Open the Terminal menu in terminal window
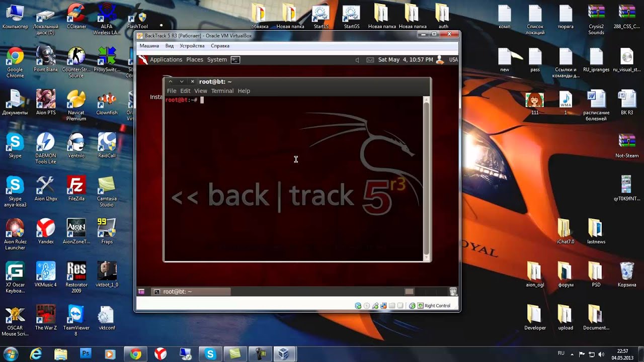The image size is (644, 362). 222,91
